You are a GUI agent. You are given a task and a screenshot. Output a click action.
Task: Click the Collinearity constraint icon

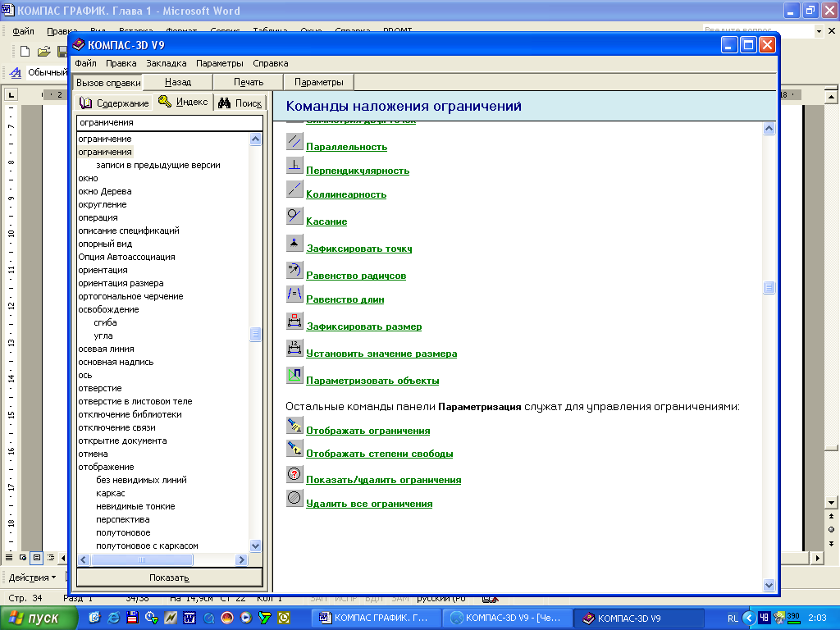pyautogui.click(x=294, y=189)
